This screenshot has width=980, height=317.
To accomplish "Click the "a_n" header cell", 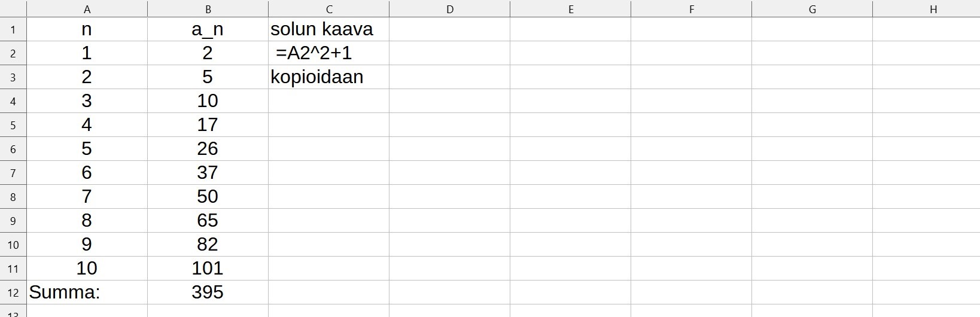I will click(x=208, y=29).
